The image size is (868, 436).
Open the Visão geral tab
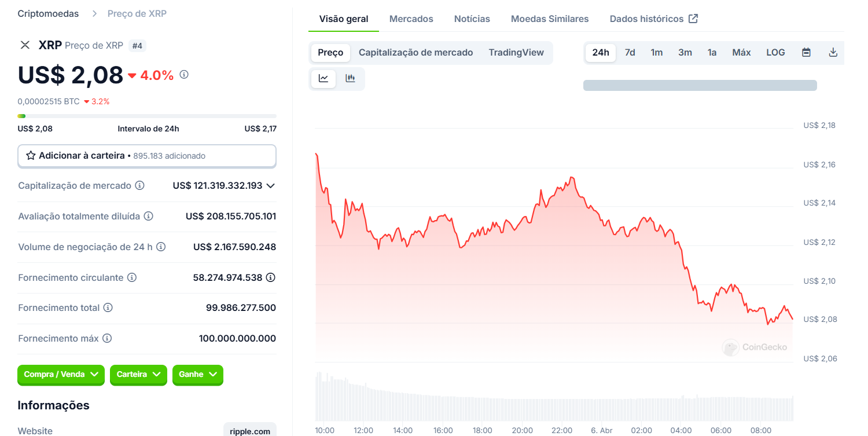tap(344, 19)
